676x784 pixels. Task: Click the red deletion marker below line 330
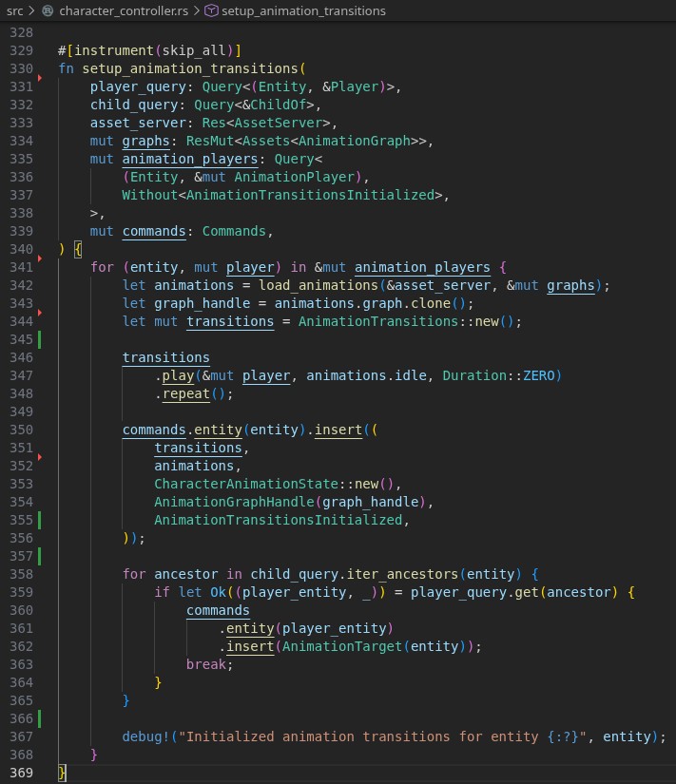click(x=40, y=78)
